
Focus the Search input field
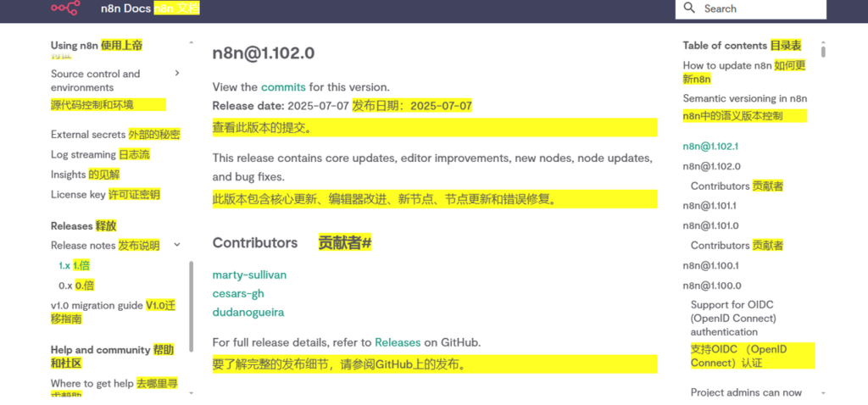coord(751,8)
